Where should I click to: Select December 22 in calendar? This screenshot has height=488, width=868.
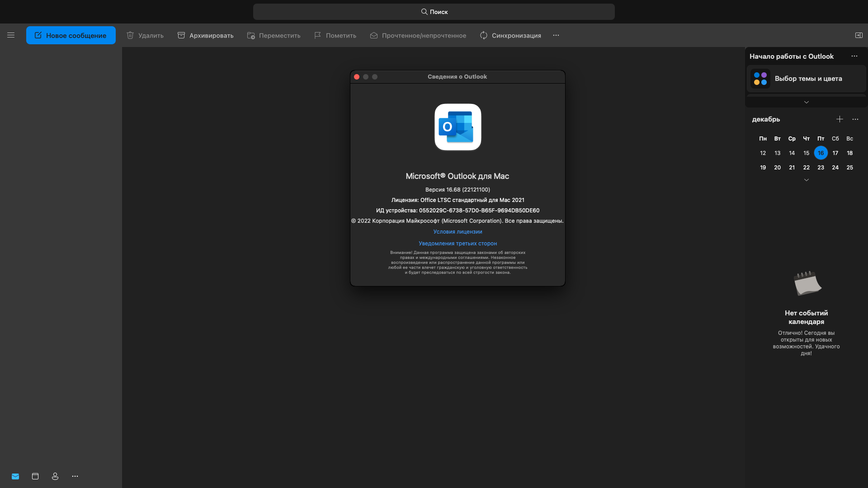point(807,168)
